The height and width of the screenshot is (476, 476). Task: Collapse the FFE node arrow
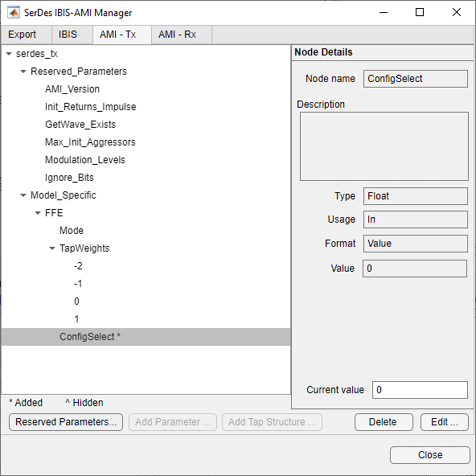tap(38, 213)
